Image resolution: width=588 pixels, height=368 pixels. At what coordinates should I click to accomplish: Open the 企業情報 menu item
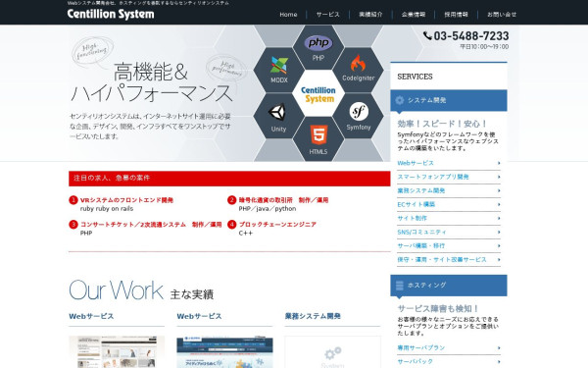point(414,15)
